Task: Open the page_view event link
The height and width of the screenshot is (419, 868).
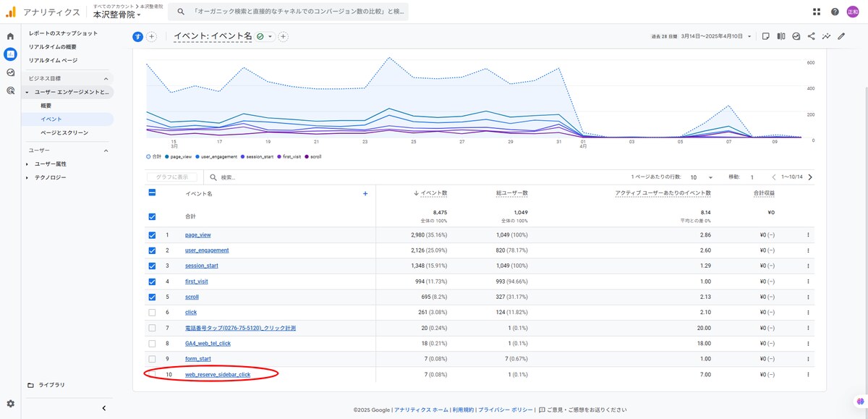Action: [x=198, y=235]
